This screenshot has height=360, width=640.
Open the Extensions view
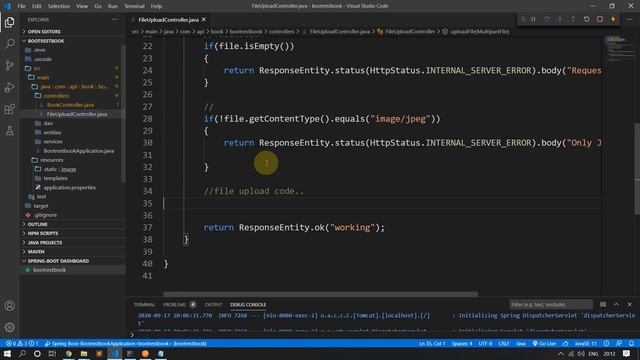click(9, 109)
